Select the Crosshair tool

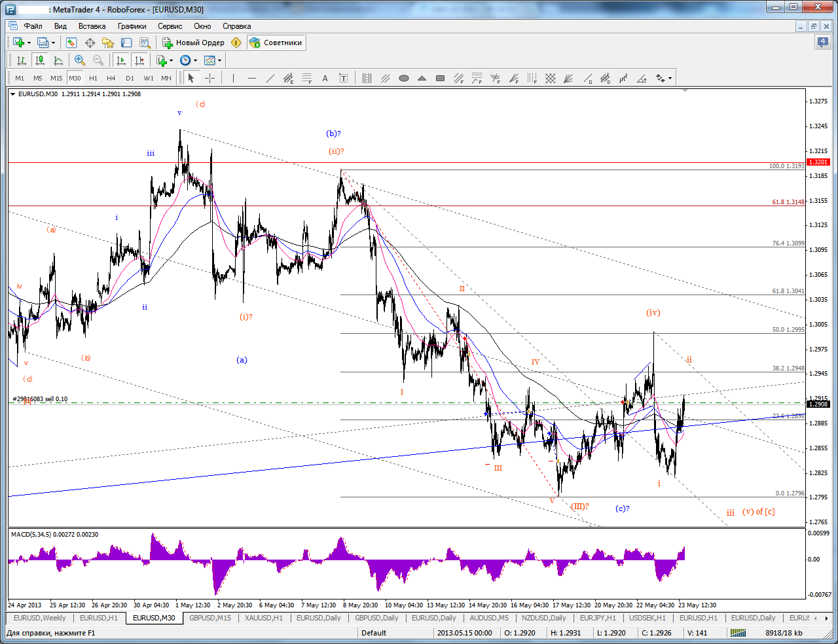209,78
